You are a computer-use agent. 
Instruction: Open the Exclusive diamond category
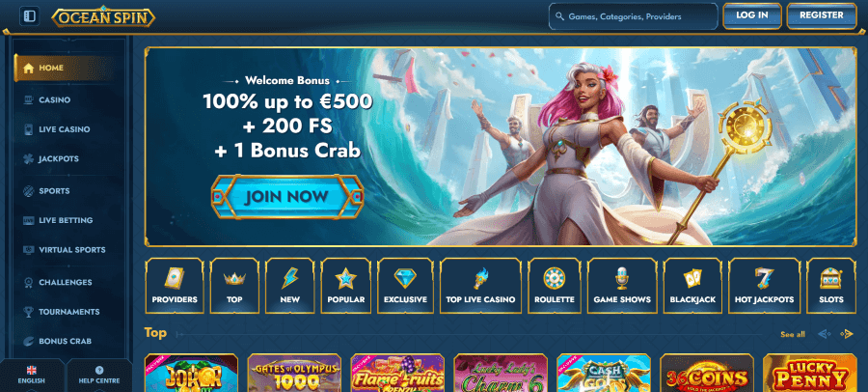[x=405, y=286]
